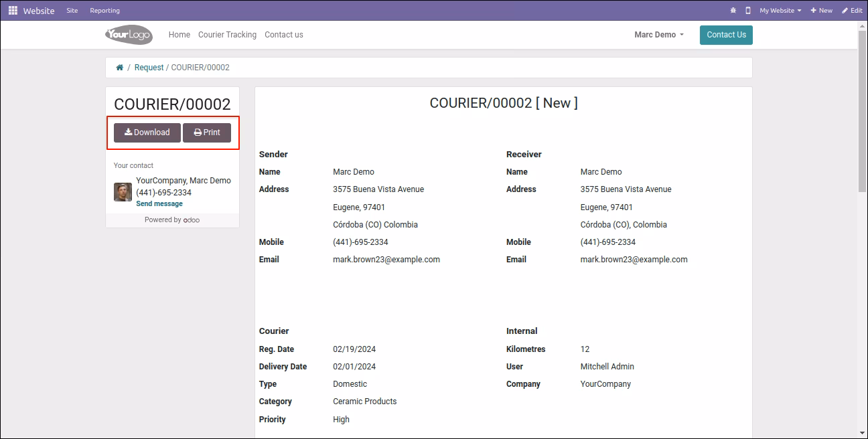Click the Internal section heading

click(x=522, y=331)
